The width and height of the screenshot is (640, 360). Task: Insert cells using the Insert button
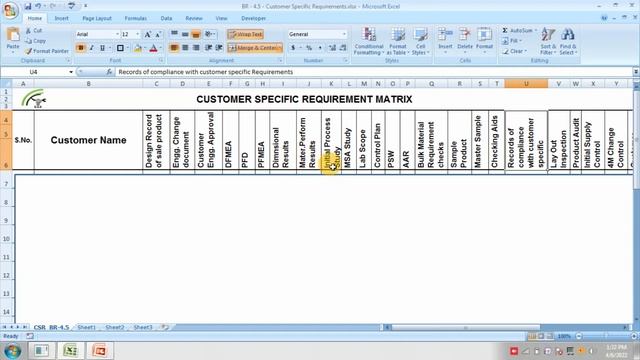445,39
